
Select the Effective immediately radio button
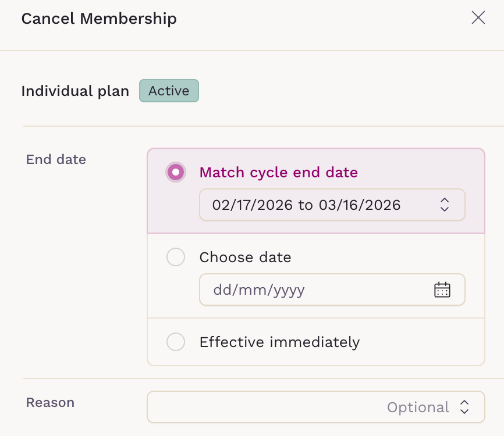tap(176, 342)
